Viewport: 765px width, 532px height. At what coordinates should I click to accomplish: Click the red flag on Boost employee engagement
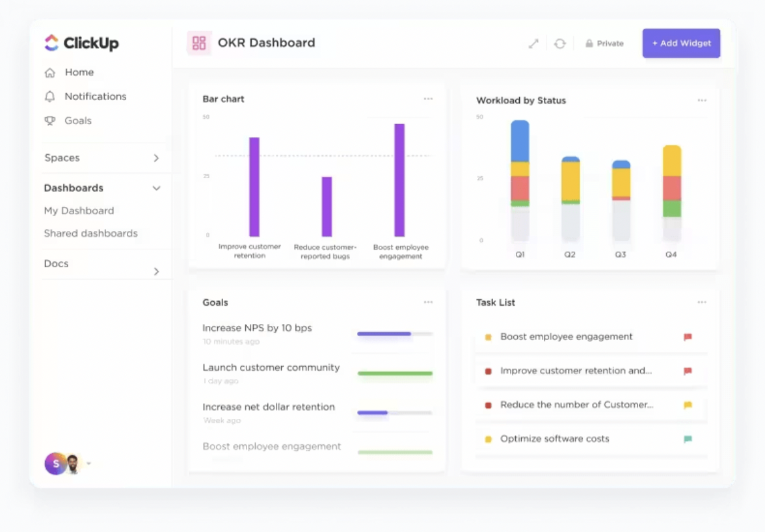coord(687,337)
